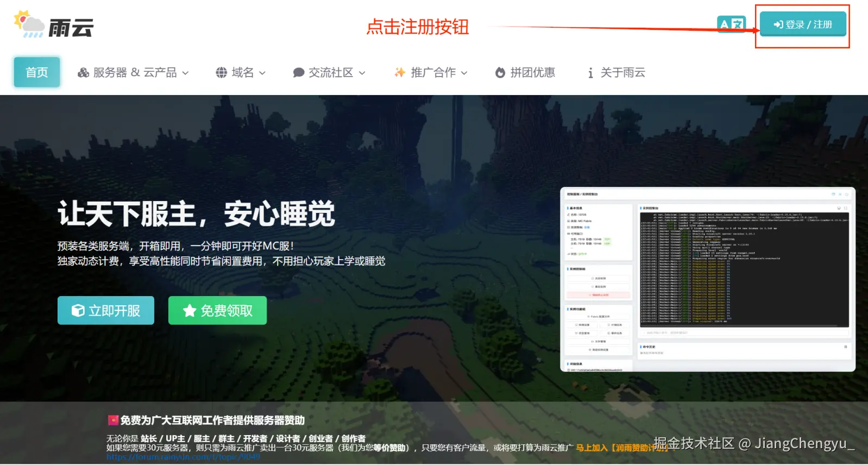Expand the 推广合作 dropdown chevron
Image resolution: width=868 pixels, height=465 pixels.
tap(464, 73)
